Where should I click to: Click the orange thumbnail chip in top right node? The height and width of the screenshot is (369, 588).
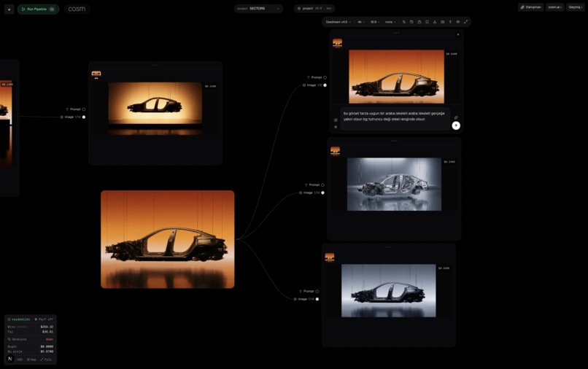(338, 43)
